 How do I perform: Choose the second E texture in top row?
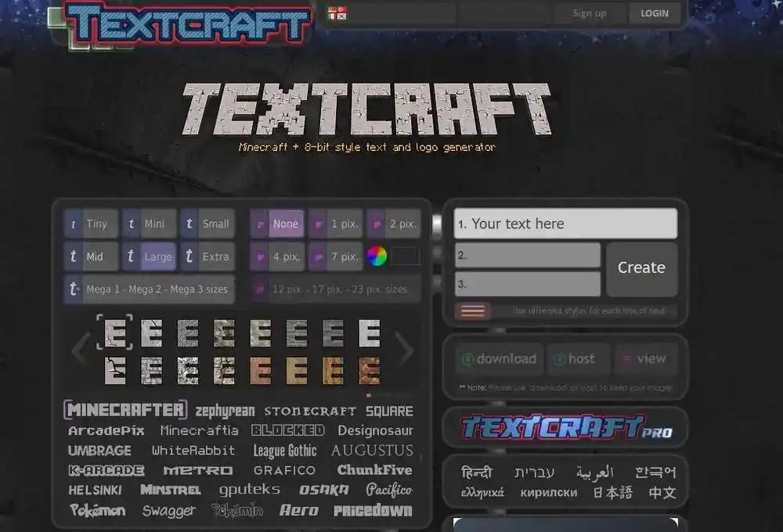(151, 332)
